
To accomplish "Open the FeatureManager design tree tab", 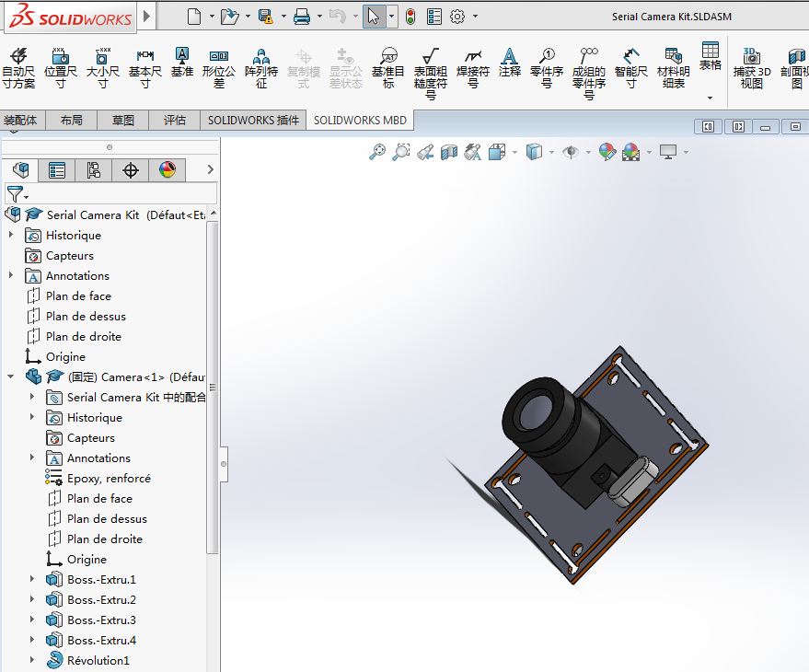I will (x=20, y=169).
